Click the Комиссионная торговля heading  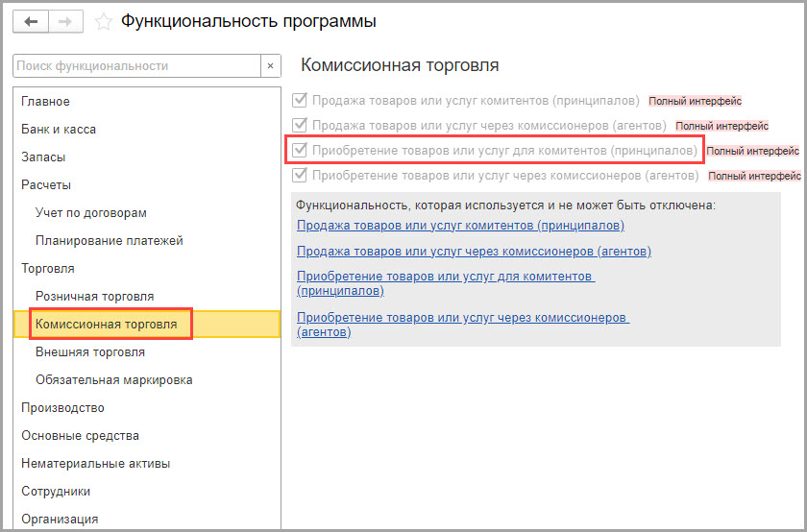[x=400, y=65]
